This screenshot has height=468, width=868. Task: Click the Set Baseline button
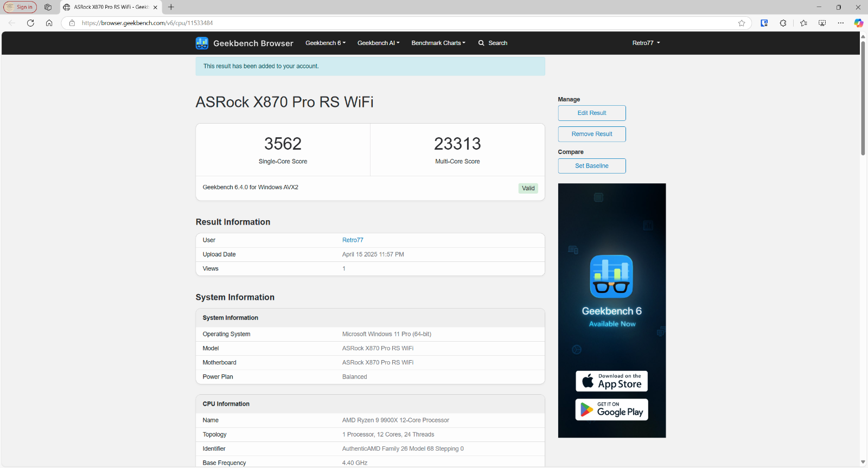coord(592,166)
